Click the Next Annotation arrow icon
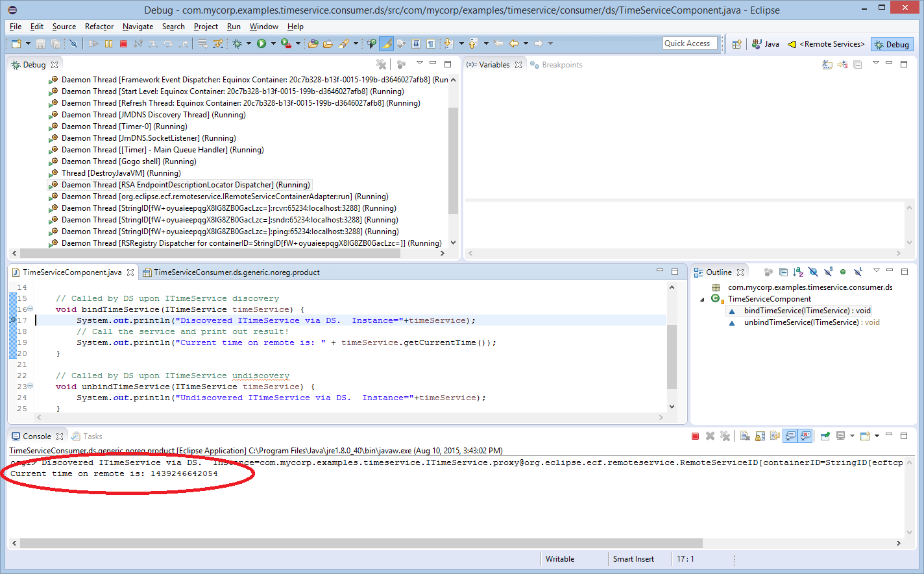The image size is (924, 574). 448,43
